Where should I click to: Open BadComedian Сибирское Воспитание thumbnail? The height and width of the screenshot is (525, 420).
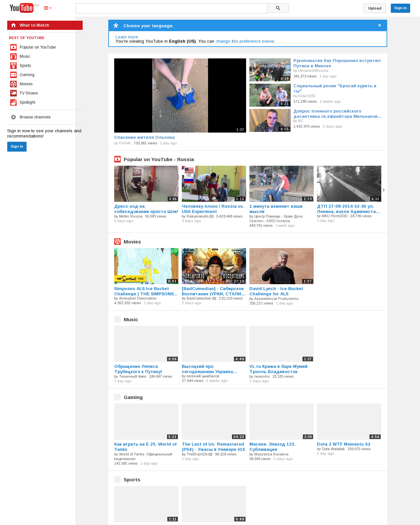tap(214, 266)
